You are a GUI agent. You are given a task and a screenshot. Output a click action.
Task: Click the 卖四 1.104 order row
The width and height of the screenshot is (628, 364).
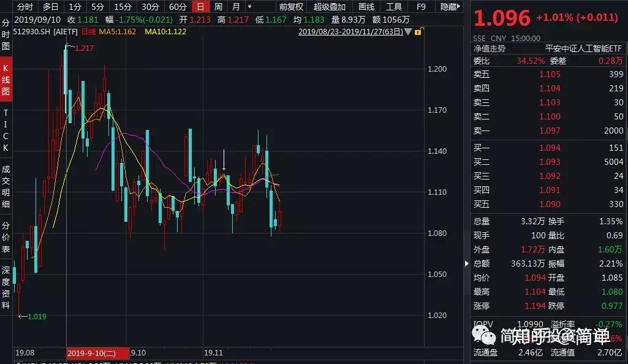548,88
